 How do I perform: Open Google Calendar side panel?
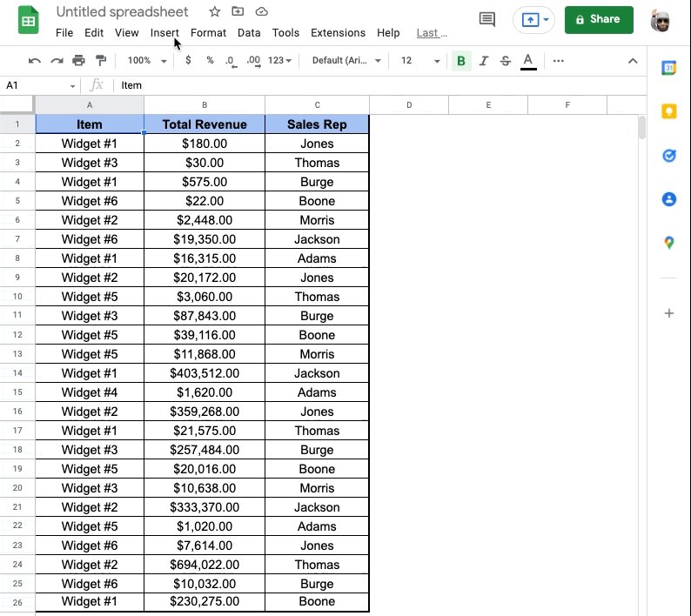669,68
